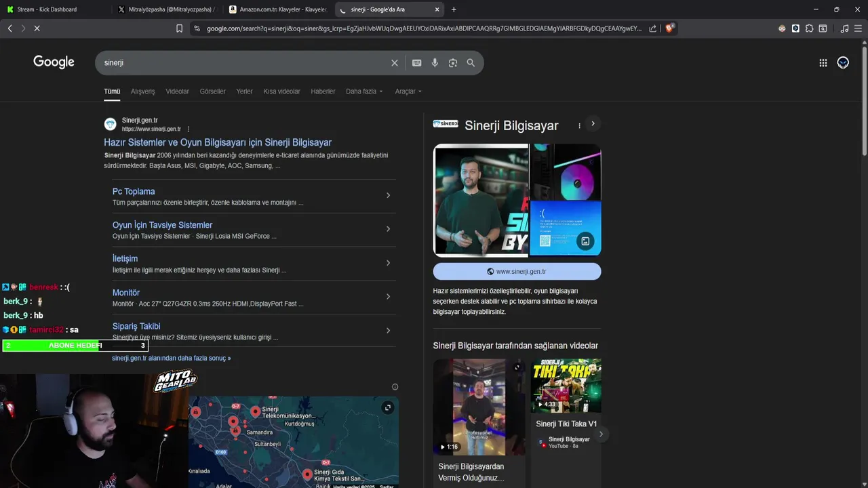Play the Sinerji Tiki Taka V1 video
The image size is (868, 488).
click(566, 386)
